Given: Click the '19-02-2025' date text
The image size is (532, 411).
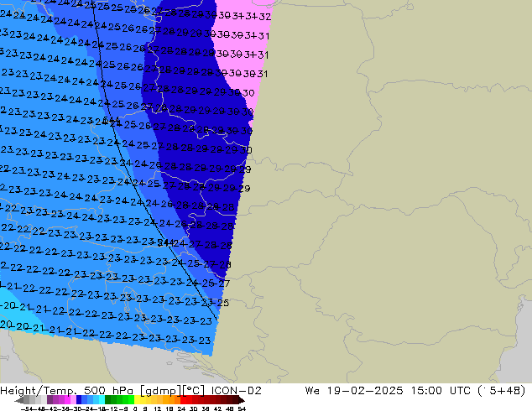Looking at the screenshot, I should pyautogui.click(x=365, y=391).
